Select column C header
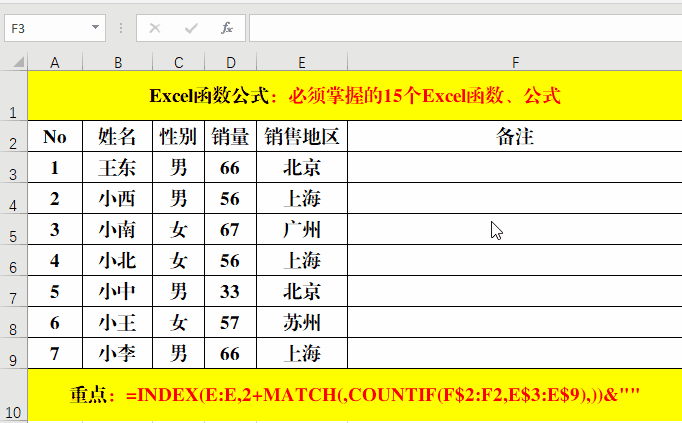This screenshot has height=423, width=682. coord(178,63)
